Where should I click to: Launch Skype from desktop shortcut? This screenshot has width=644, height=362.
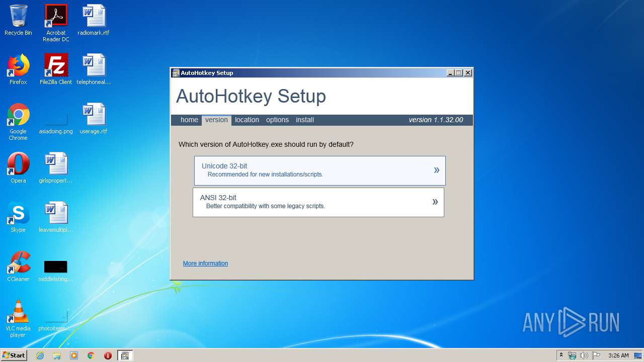pos(18,217)
